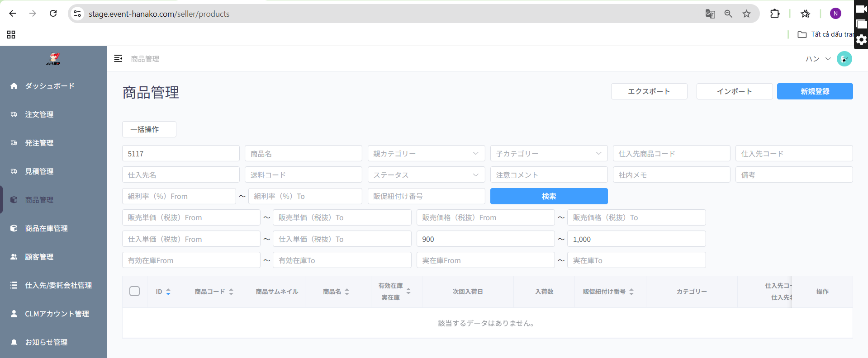Viewport: 868px width, 358px height.
Task: Click the bell icon beside お知らせ管理
Action: coord(14,342)
